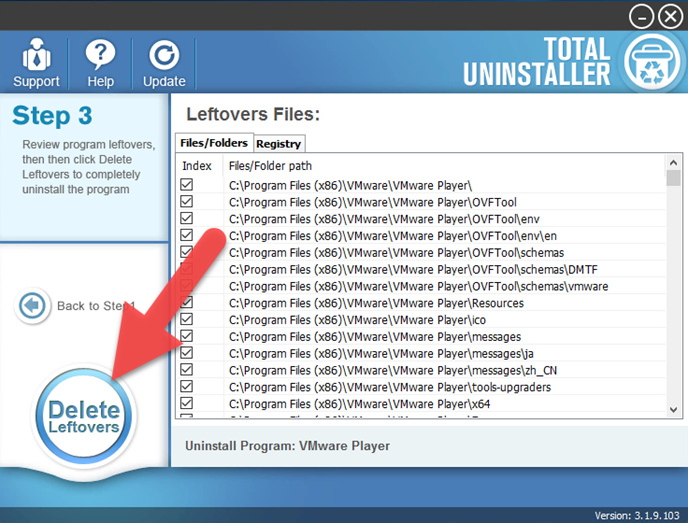
Task: Click the Version: 3.1.9.103 status text
Action: tap(637, 516)
